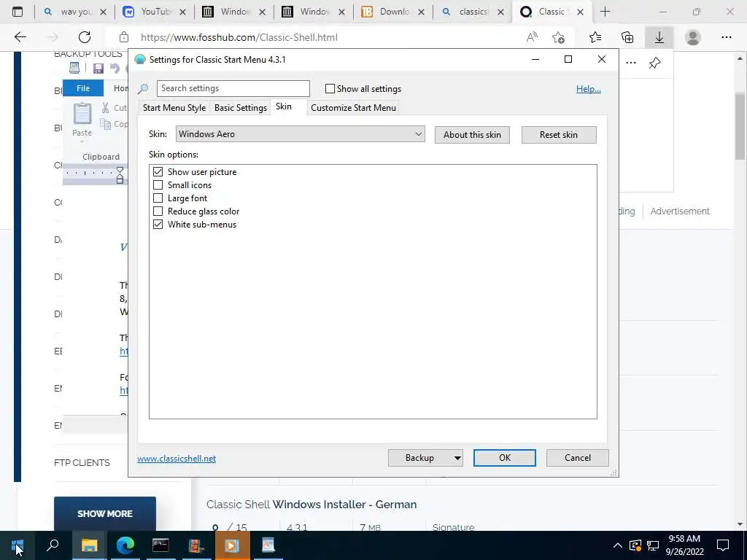Open the Edge profile avatar
747x560 pixels.
coord(693,37)
